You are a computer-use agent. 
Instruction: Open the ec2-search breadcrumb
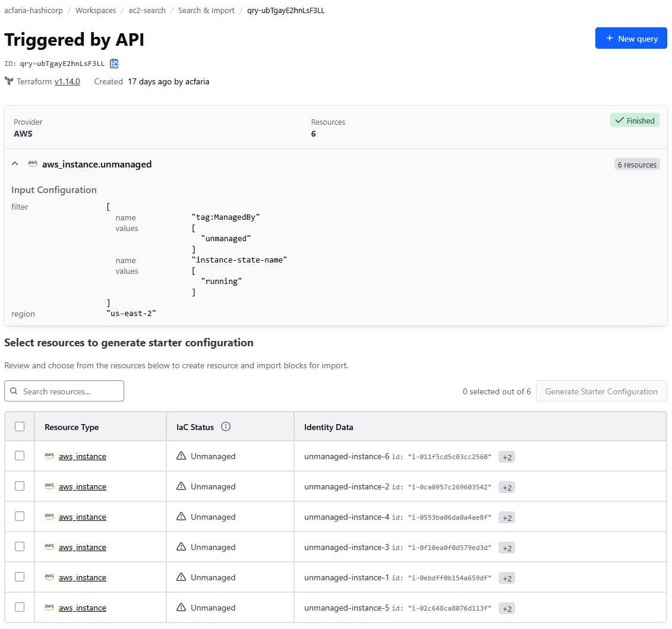click(x=147, y=10)
